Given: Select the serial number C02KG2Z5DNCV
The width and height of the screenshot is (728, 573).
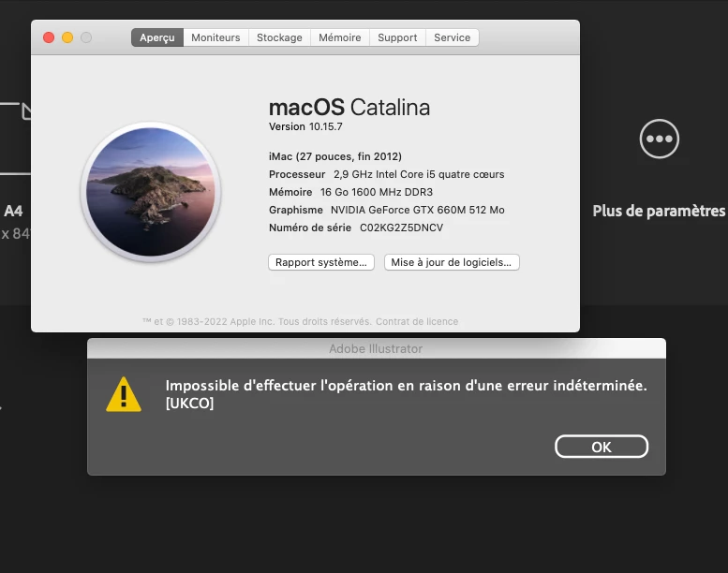Looking at the screenshot, I should pyautogui.click(x=402, y=228).
